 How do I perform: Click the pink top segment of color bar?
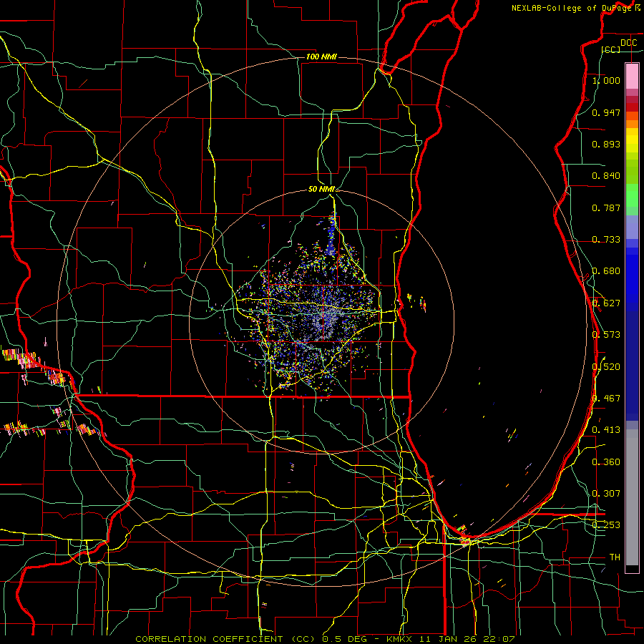point(632,76)
